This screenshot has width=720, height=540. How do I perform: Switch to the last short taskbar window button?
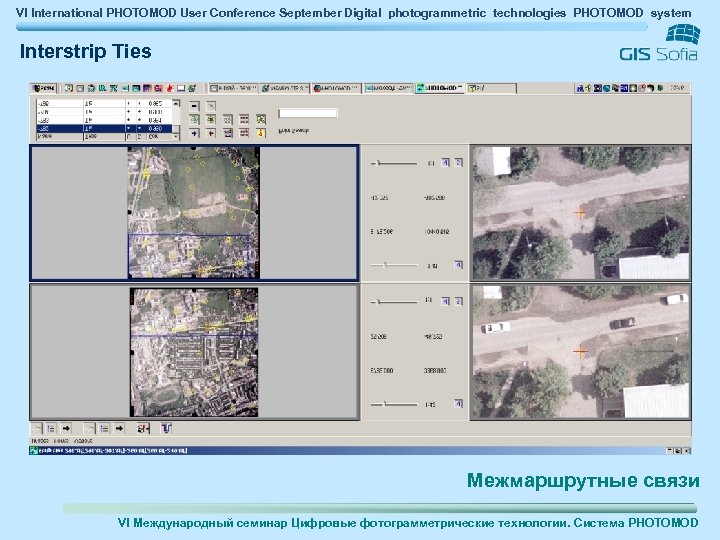pyautogui.click(x=492, y=88)
